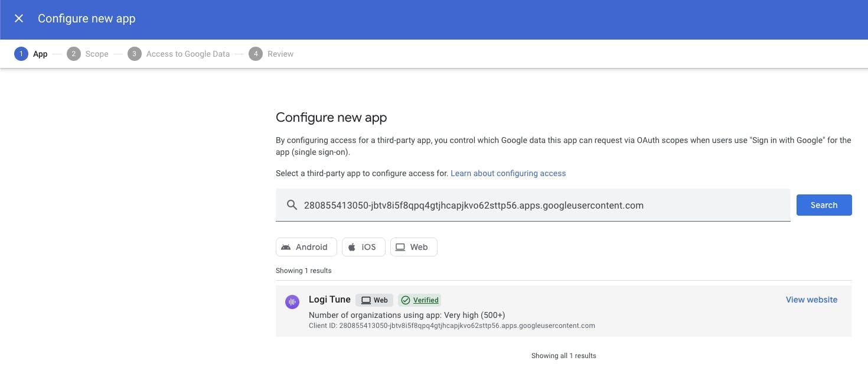Open Learn about configuring access link
Image resolution: width=868 pixels, height=377 pixels.
[508, 173]
